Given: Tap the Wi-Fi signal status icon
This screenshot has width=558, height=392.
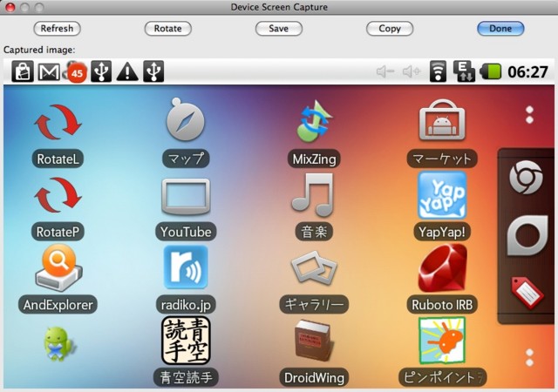Looking at the screenshot, I should (x=438, y=71).
